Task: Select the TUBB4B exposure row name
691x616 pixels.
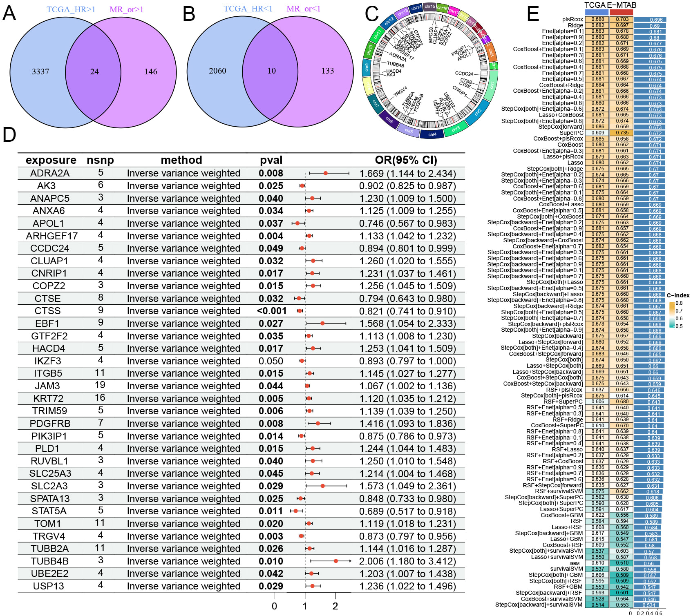Action: 49,561
